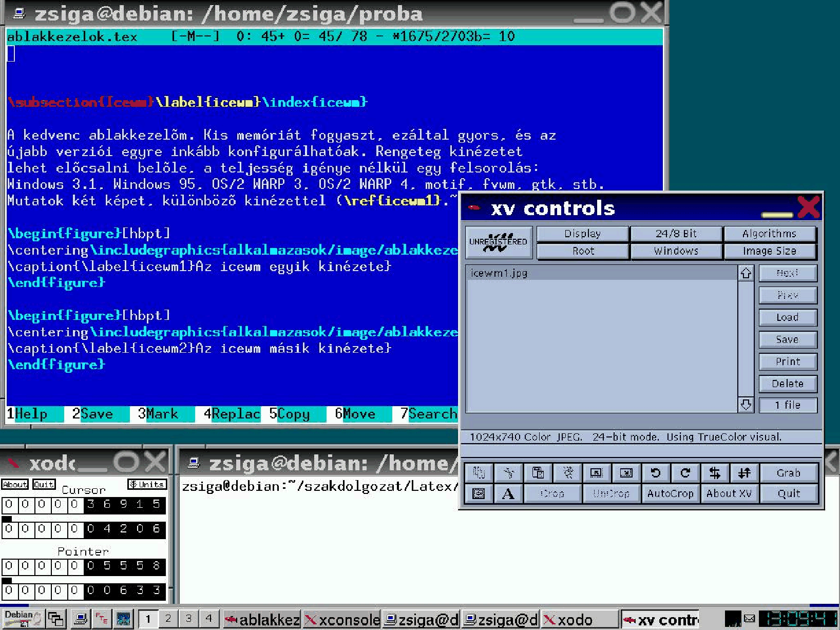Click the text Annotate 'A' icon in xv
The width and height of the screenshot is (840, 630).
click(508, 493)
